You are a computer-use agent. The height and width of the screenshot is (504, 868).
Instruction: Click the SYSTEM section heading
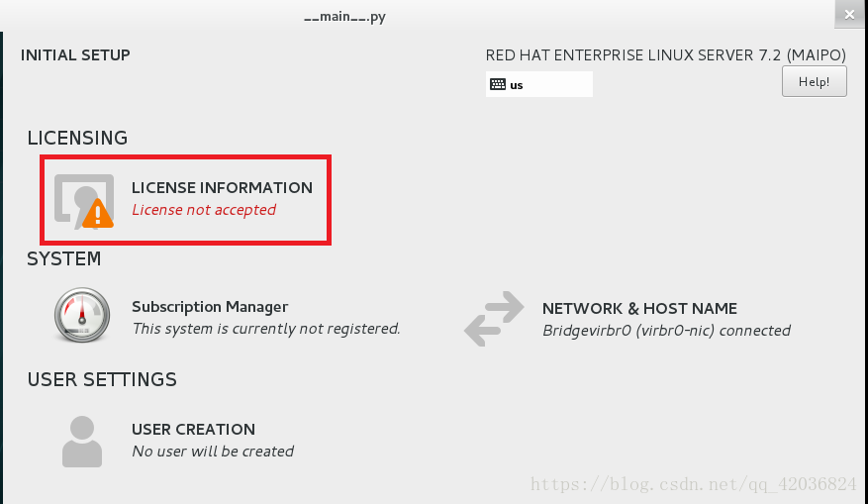point(64,258)
